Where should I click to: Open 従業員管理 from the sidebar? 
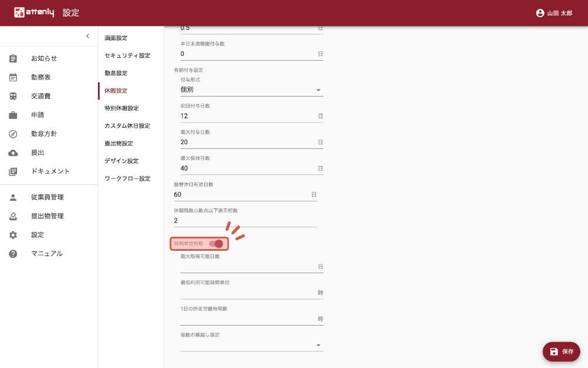[47, 197]
